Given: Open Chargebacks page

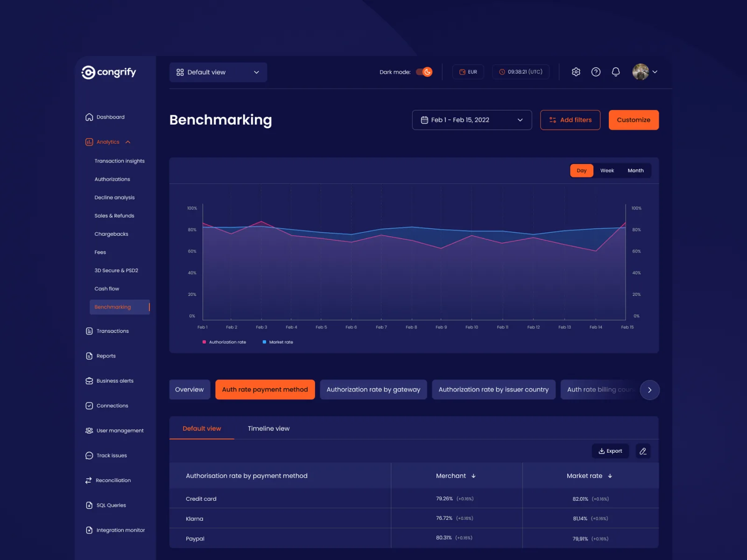Looking at the screenshot, I should (x=111, y=234).
